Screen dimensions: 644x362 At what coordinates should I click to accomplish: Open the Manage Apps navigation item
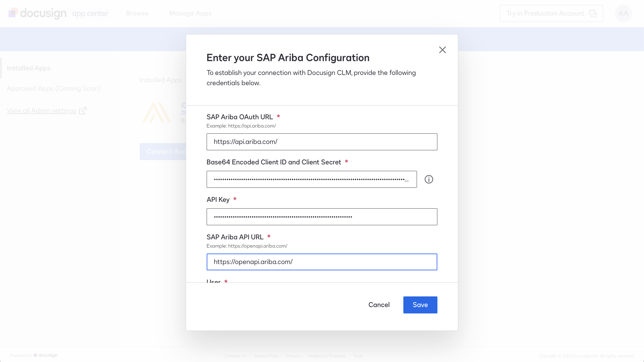coord(190,13)
